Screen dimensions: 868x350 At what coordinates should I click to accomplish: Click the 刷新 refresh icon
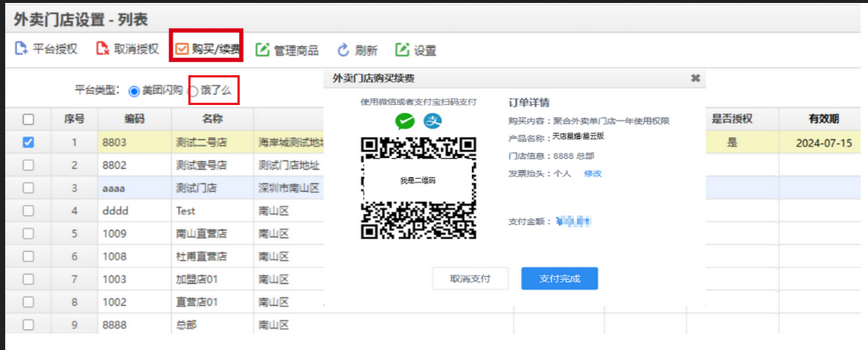tap(344, 51)
